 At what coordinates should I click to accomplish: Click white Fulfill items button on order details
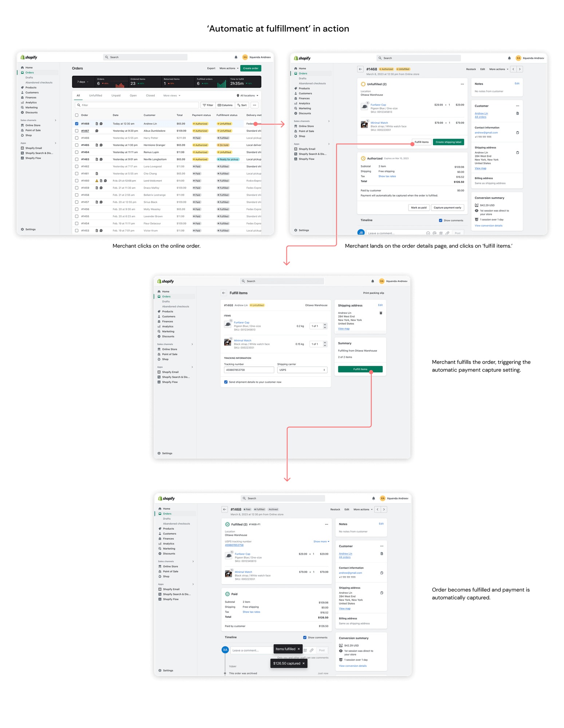click(422, 142)
